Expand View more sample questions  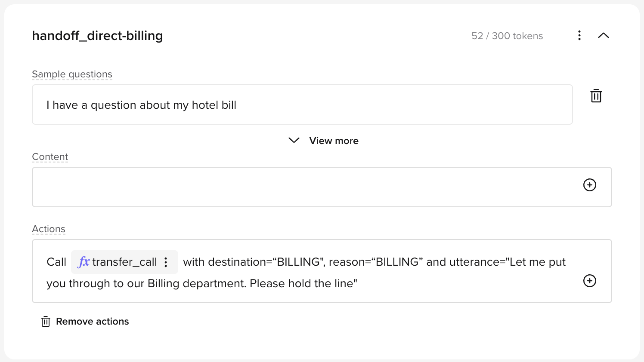pos(323,141)
